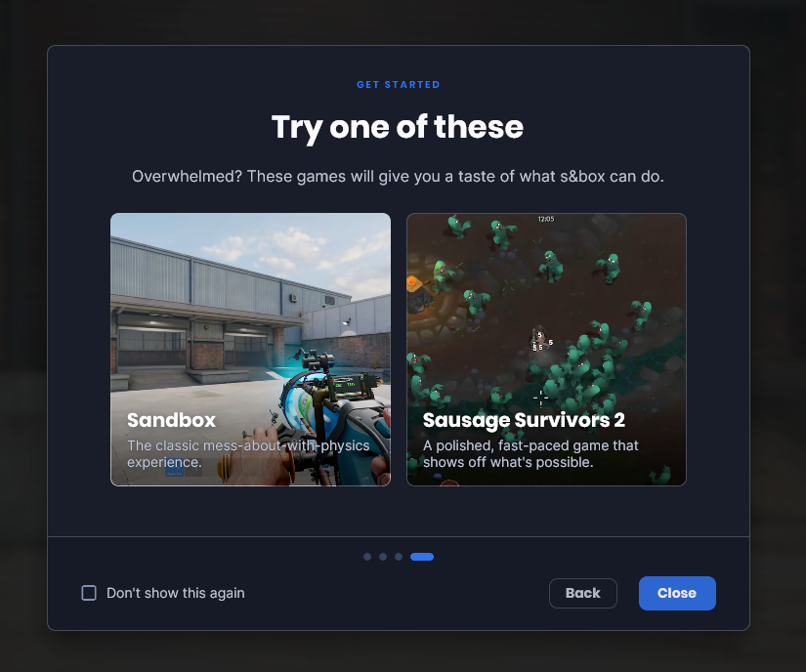Click the "Try one of these" heading
This screenshot has height=672, width=806.
(x=398, y=127)
